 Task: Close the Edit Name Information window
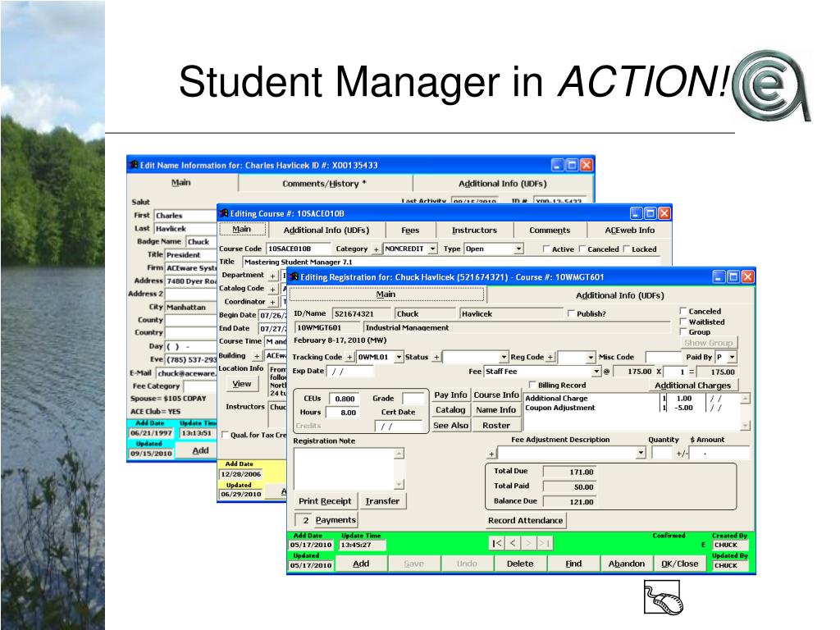click(x=587, y=165)
